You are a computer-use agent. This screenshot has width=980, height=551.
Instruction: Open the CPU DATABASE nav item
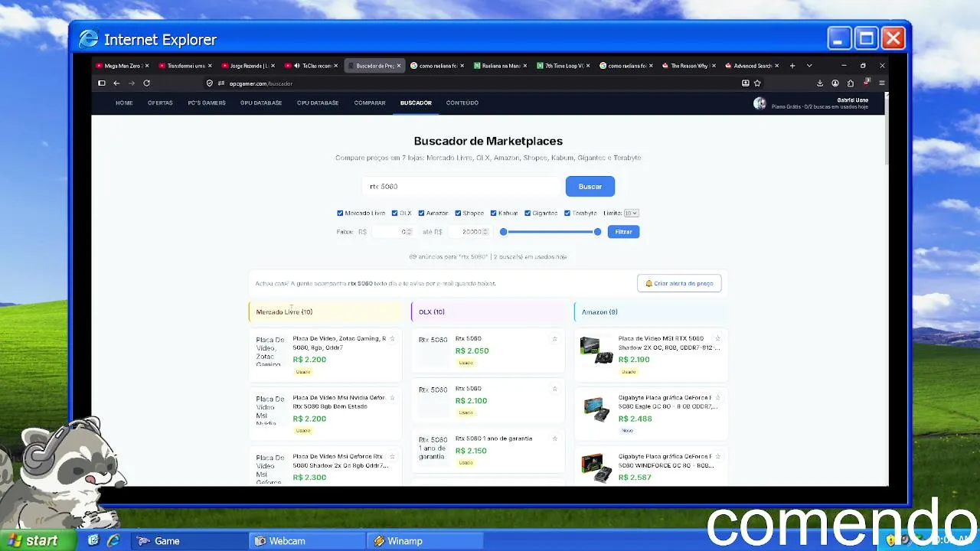click(x=318, y=103)
